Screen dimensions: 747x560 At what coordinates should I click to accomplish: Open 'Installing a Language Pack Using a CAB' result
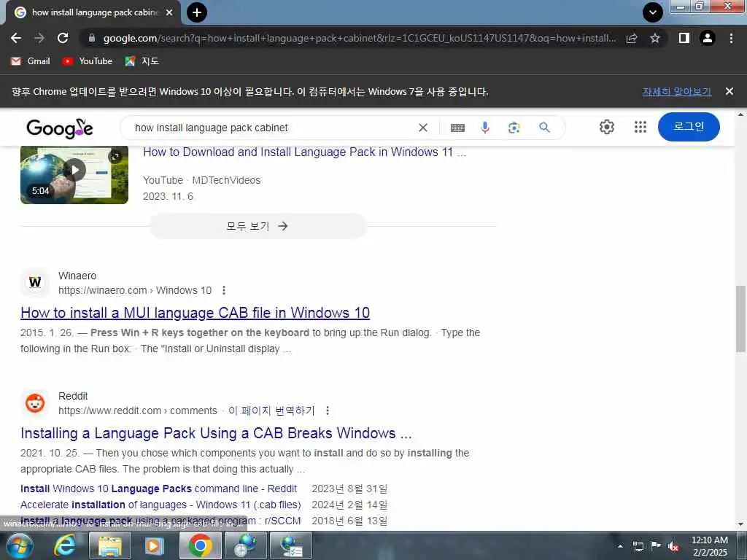click(x=216, y=433)
